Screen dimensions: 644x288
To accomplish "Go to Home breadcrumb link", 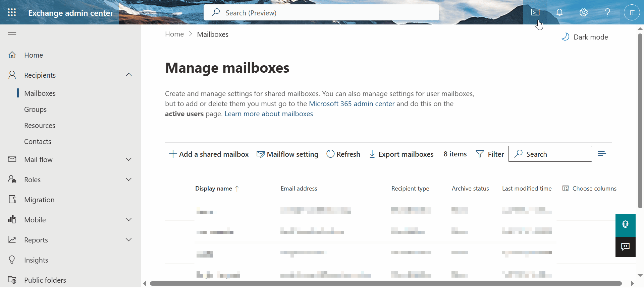I will pos(174,34).
